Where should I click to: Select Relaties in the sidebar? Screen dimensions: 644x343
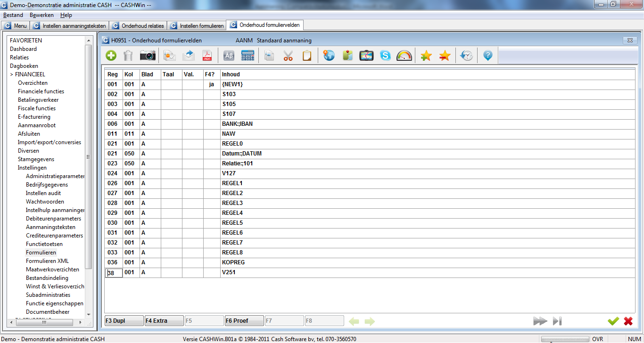pos(19,57)
